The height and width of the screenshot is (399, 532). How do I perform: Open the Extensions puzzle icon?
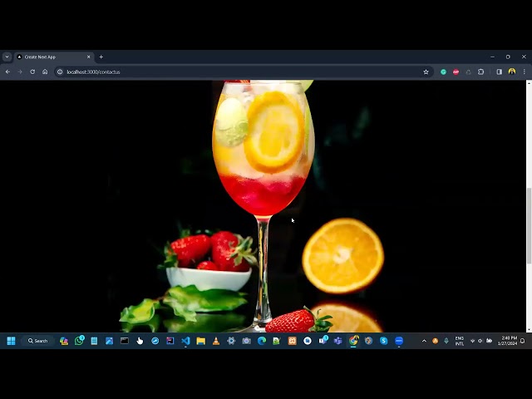coord(480,72)
